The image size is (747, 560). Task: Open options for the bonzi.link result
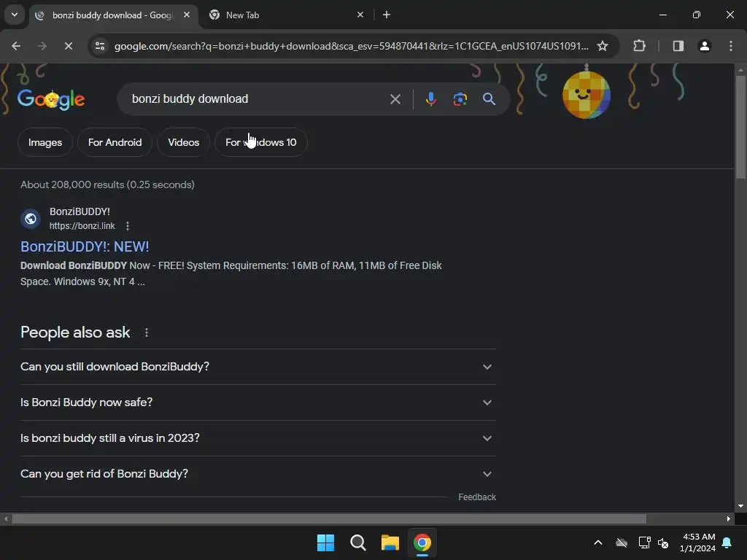(127, 226)
